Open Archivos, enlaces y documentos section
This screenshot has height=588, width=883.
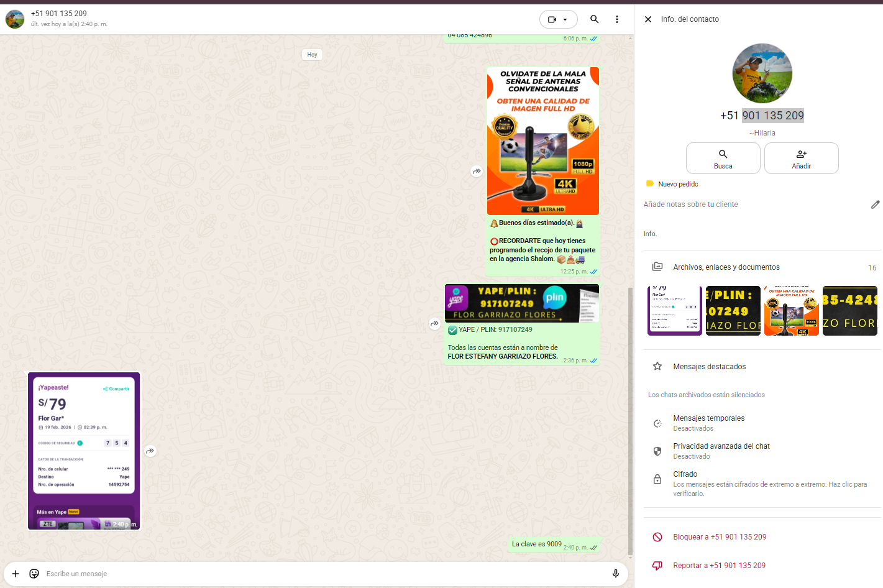coord(726,267)
